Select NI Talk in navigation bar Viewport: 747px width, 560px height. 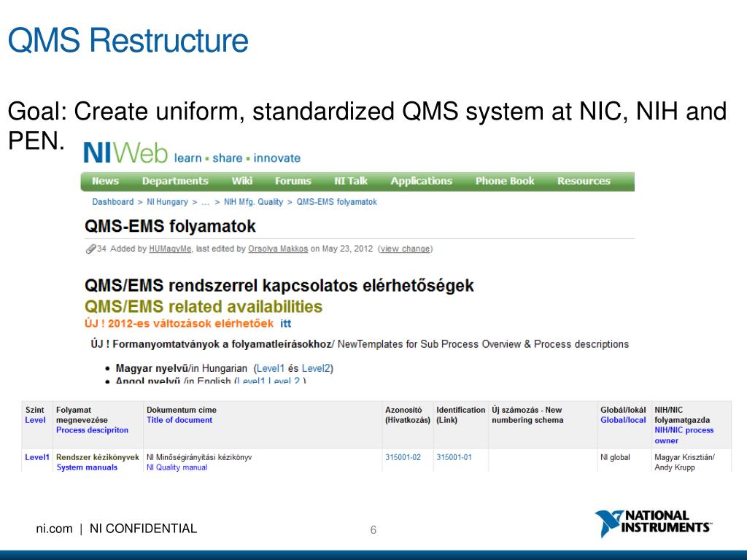(351, 181)
